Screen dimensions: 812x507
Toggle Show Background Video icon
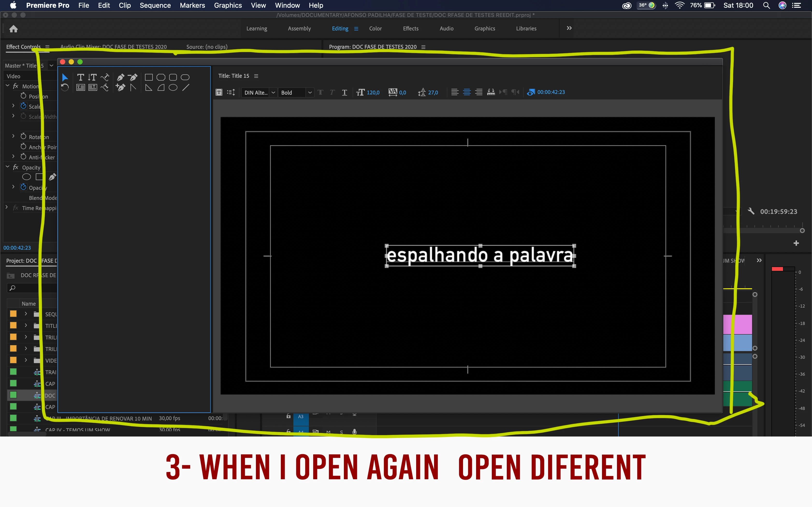click(531, 92)
